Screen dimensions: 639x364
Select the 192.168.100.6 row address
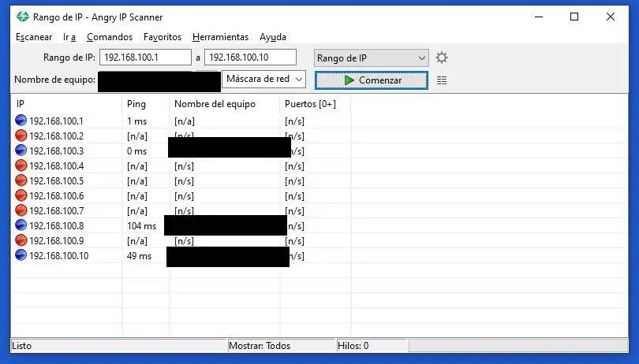pos(56,196)
